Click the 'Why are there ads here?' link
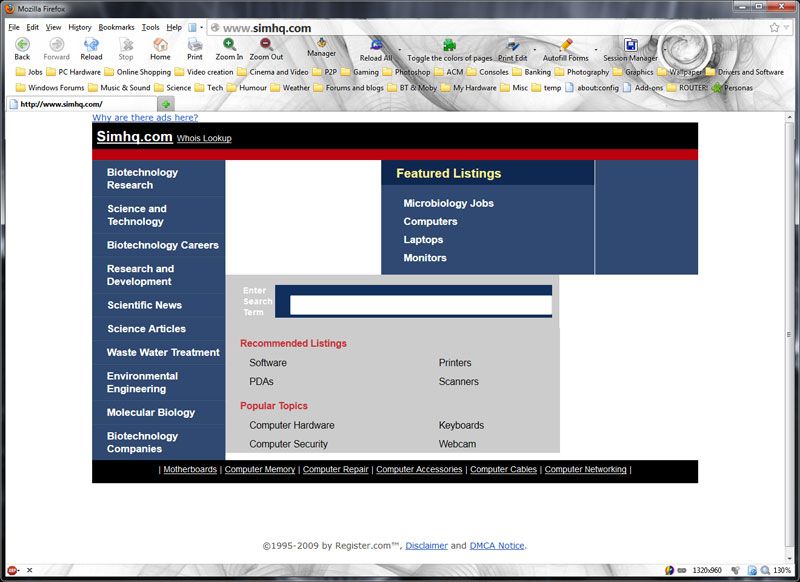This screenshot has height=582, width=800. 145,117
